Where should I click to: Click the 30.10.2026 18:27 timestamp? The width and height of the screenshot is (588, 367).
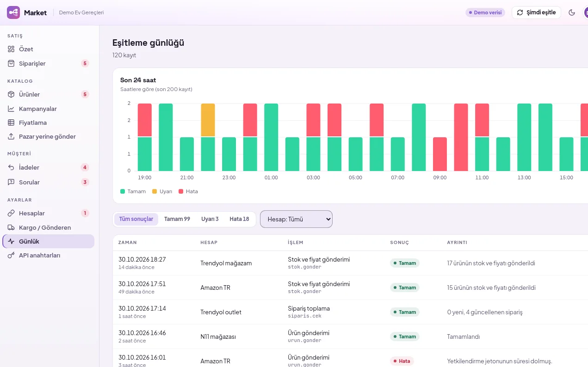(142, 259)
